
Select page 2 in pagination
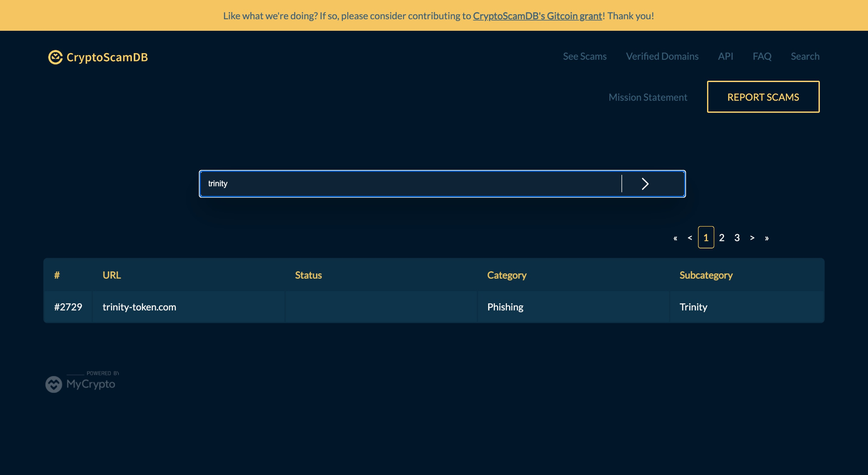[722, 238]
